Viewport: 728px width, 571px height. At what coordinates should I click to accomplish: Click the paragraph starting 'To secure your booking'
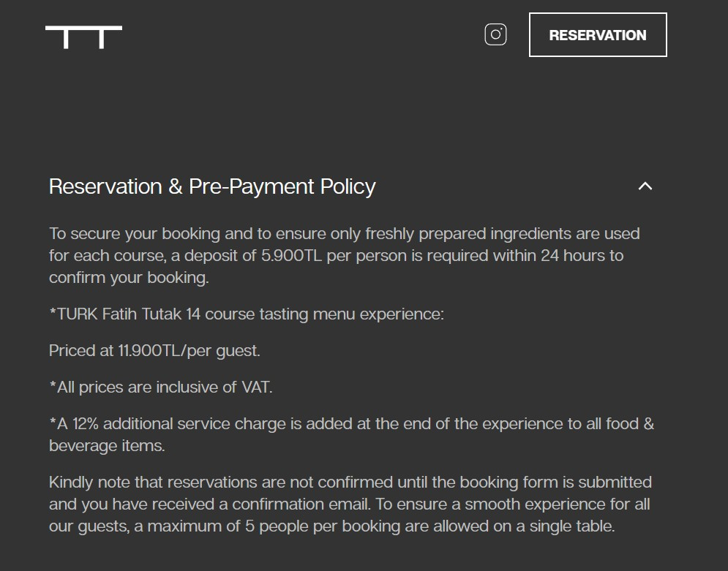pyautogui.click(x=345, y=256)
